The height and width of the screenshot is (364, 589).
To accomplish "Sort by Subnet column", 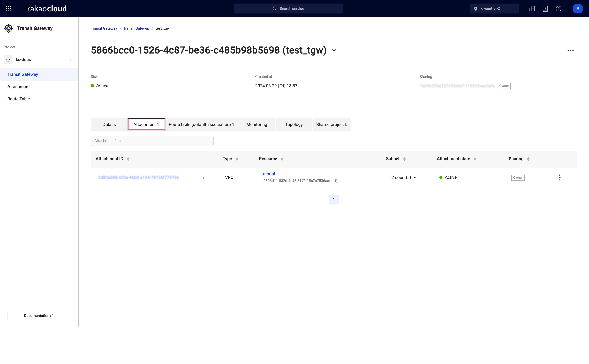I will 404,159.
